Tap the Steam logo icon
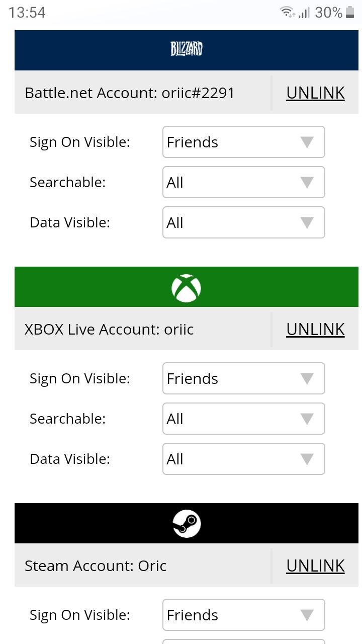Image resolution: width=362 pixels, height=644 pixels. coord(187,524)
